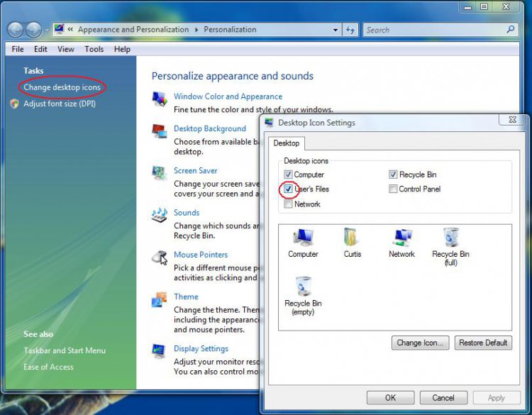Toggle the Computer checkbox
The height and width of the screenshot is (415, 532).
point(288,175)
